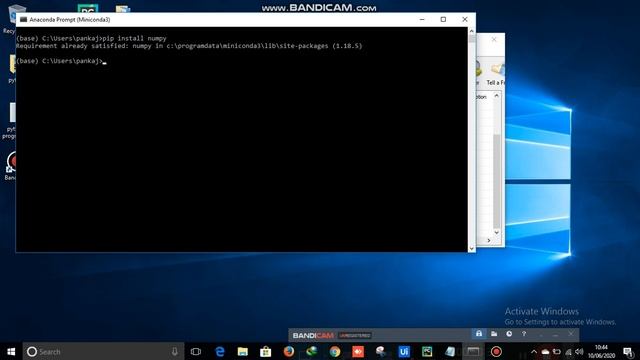Maximize the Anaconda Prompt window
Viewport: 640px width, 360px height.
443,19
